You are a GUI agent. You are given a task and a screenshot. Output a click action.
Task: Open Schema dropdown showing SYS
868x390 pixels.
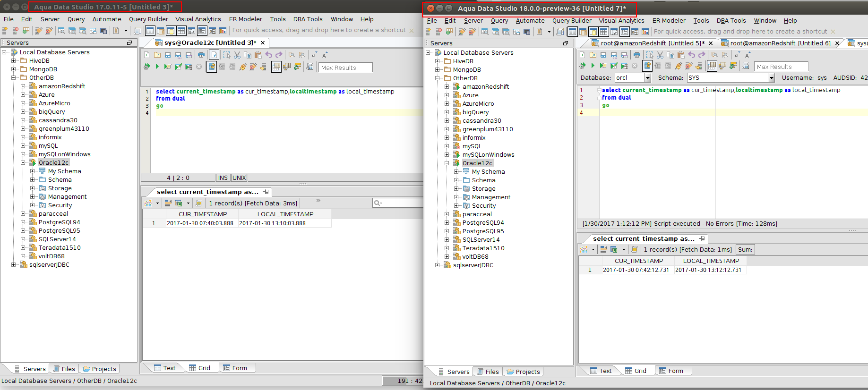(772, 78)
